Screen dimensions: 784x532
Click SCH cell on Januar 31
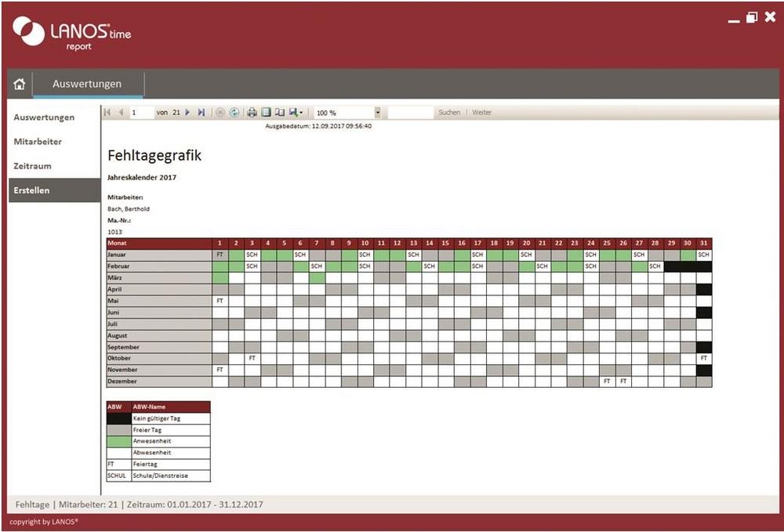pyautogui.click(x=703, y=255)
